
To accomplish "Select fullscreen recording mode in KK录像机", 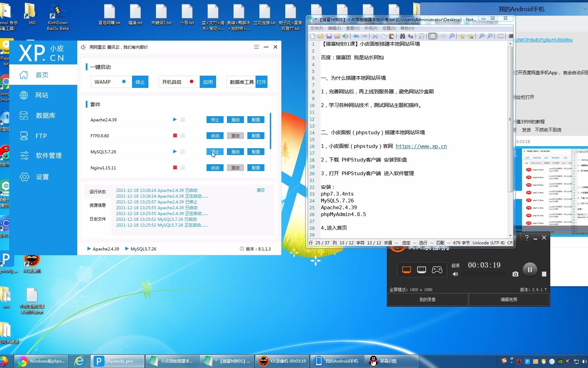I will 407,270.
